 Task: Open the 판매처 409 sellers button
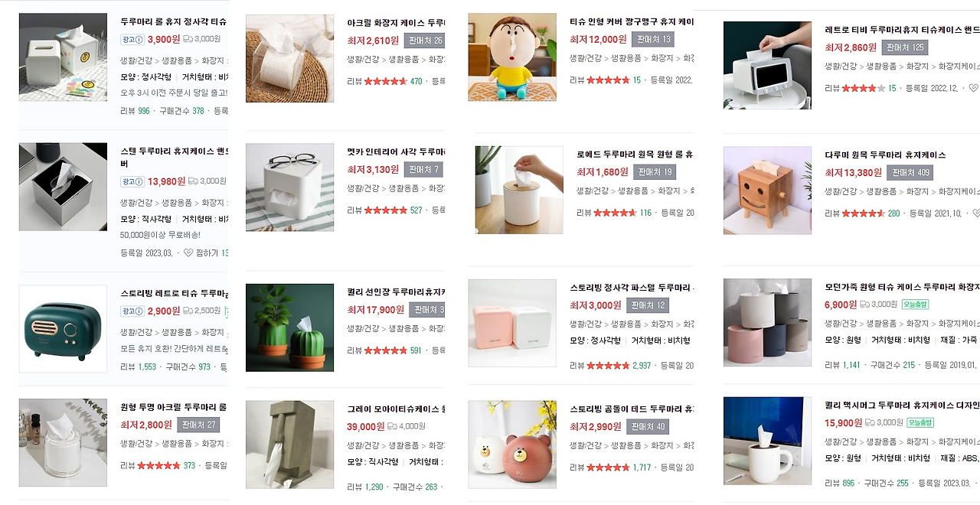pos(909,173)
